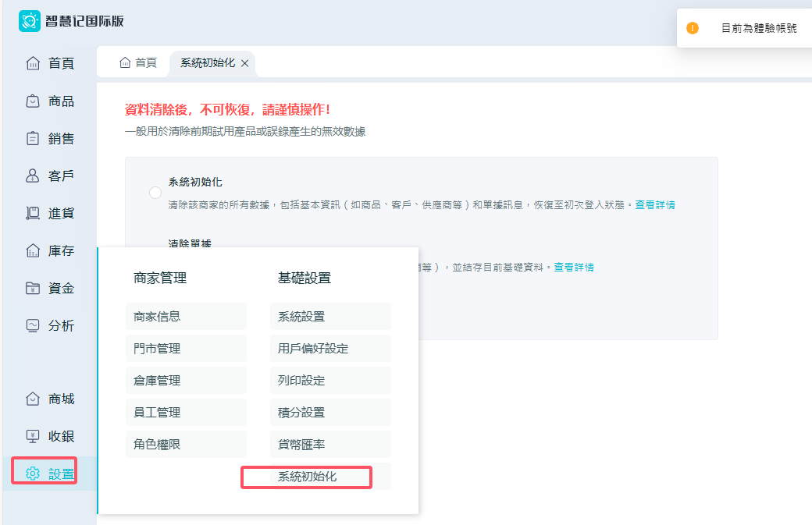Choose 貨幣匯率 from the settings menu
Image resolution: width=812 pixels, height=525 pixels.
pos(330,445)
